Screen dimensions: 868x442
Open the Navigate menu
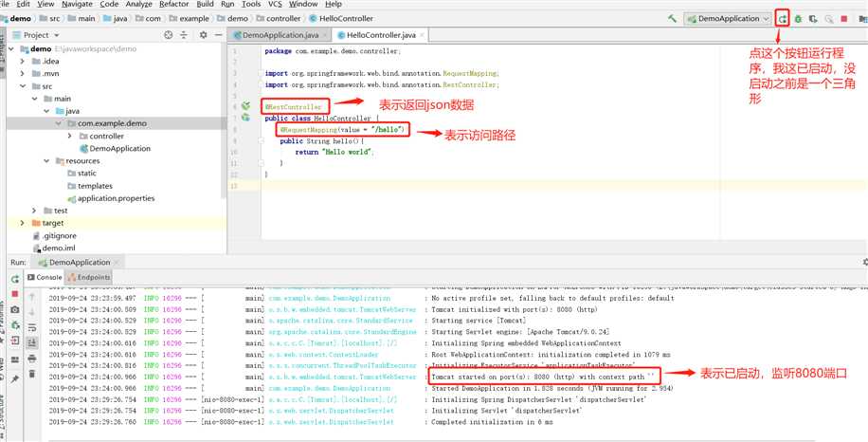pos(77,4)
